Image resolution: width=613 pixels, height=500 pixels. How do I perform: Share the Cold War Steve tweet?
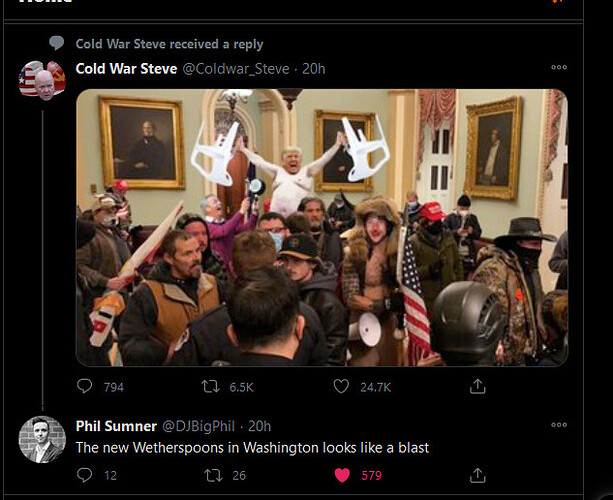pyautogui.click(x=478, y=386)
